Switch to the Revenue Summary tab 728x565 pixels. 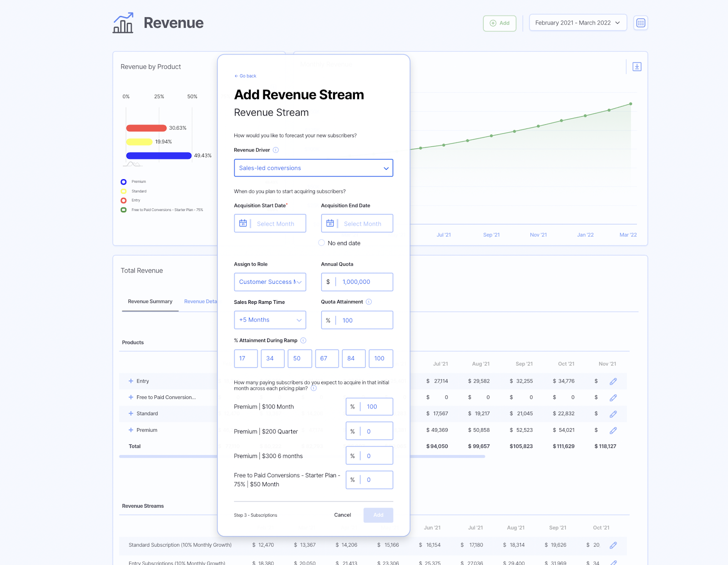[150, 302]
